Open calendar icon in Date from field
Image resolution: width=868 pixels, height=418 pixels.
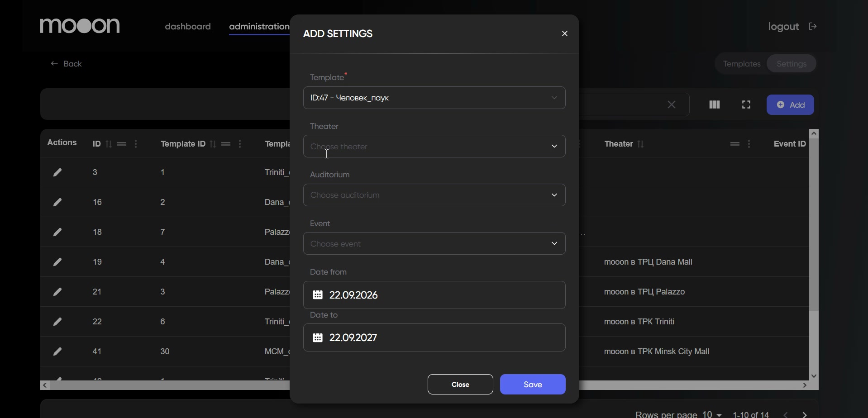click(318, 295)
